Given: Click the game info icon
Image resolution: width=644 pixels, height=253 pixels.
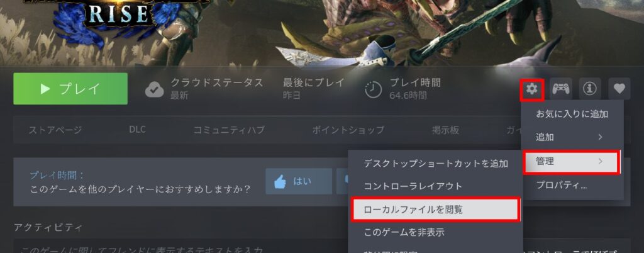Looking at the screenshot, I should point(590,89).
